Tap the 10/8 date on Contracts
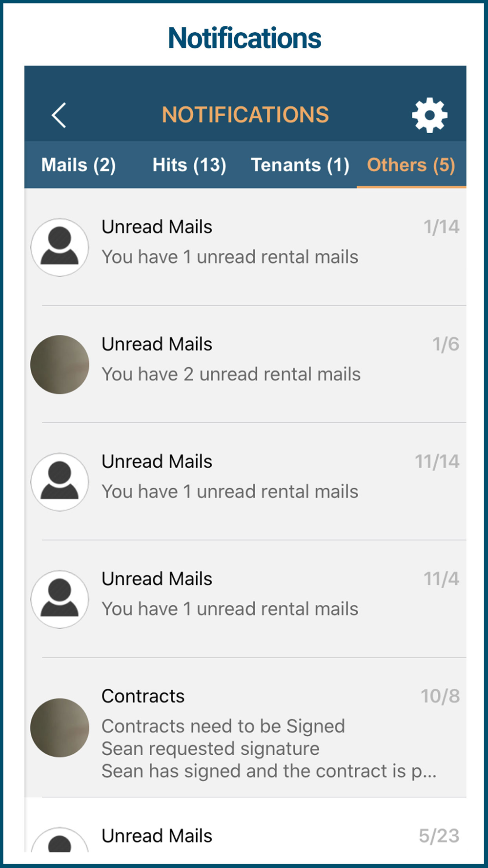 (440, 696)
